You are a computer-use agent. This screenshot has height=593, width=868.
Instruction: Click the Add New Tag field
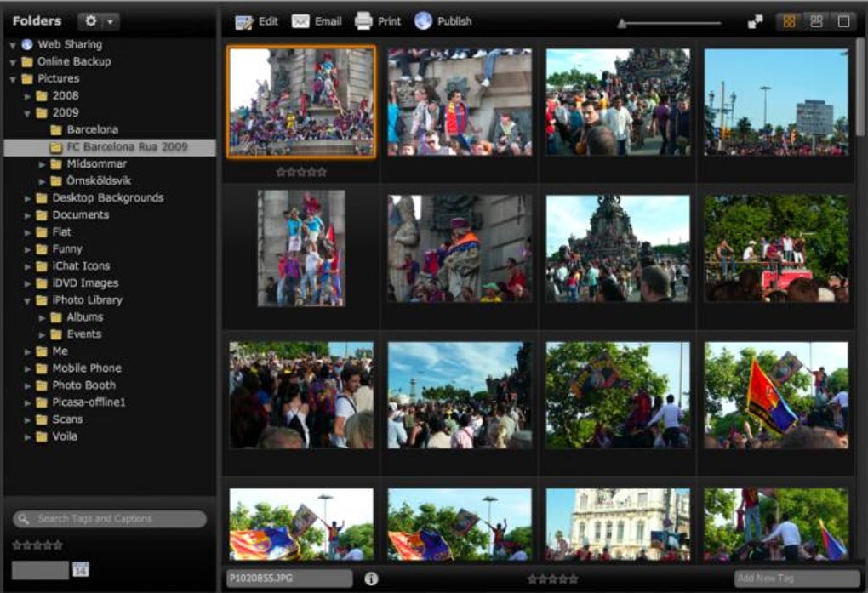(x=796, y=579)
